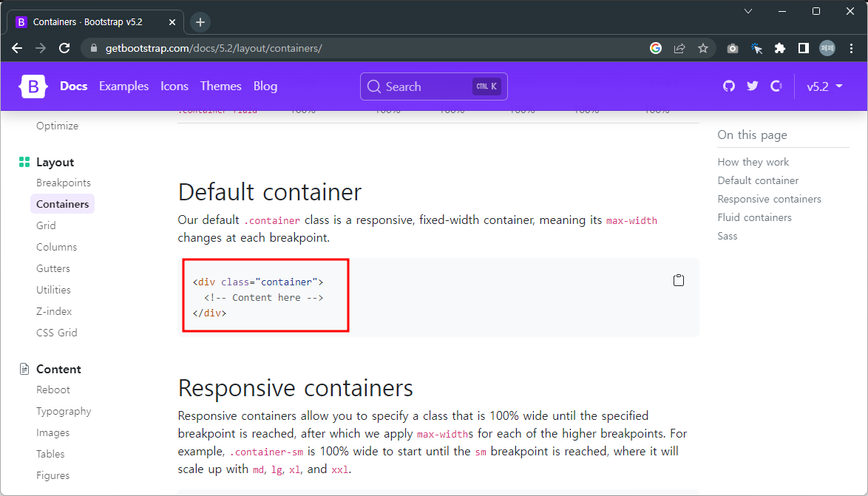Click the Layout section icon in sidebar
Image resolution: width=868 pixels, height=496 pixels.
(x=23, y=162)
